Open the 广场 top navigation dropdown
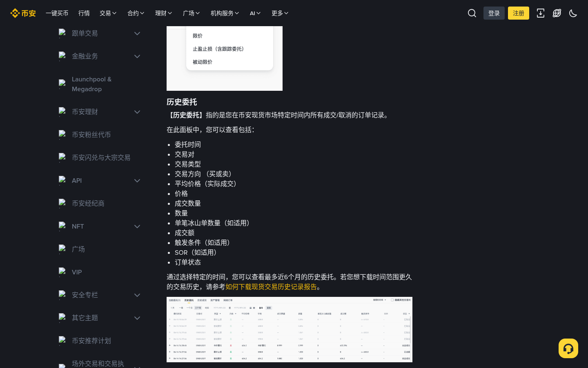Screen dimensions: 588x368 pyautogui.click(x=192, y=13)
